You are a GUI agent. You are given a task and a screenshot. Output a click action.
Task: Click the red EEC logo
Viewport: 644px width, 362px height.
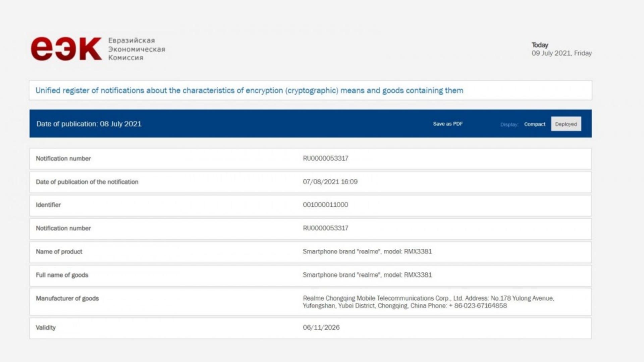[x=66, y=49]
